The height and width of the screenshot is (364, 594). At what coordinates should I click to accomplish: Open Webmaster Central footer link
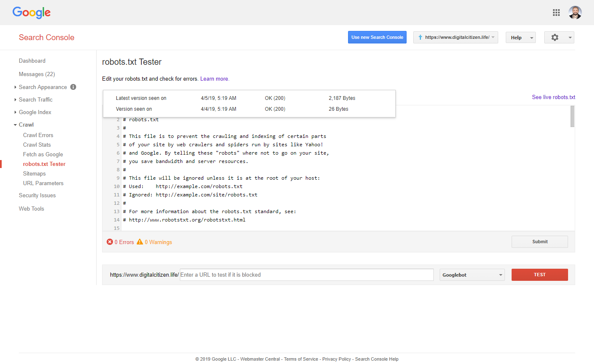(x=260, y=359)
